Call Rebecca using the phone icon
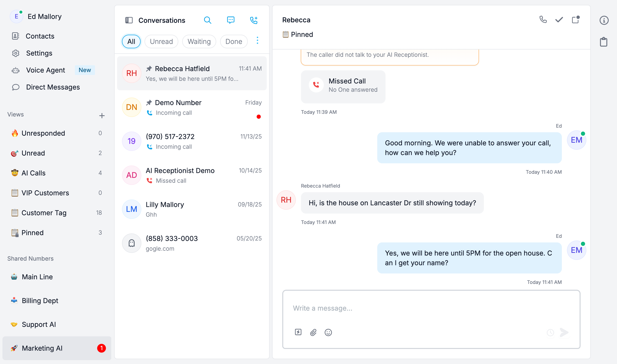The height and width of the screenshot is (364, 617). click(x=543, y=20)
